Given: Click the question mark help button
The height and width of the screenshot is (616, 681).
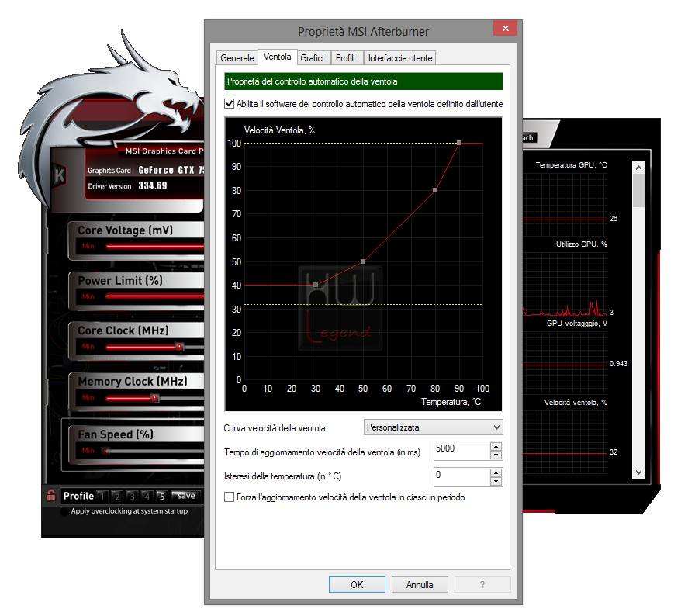Looking at the screenshot, I should [x=482, y=585].
